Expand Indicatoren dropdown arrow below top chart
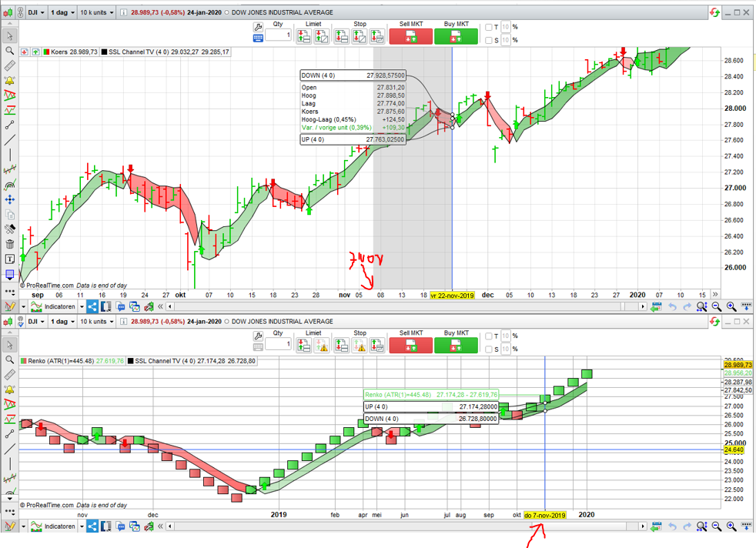Image resolution: width=756 pixels, height=548 pixels. 82,306
